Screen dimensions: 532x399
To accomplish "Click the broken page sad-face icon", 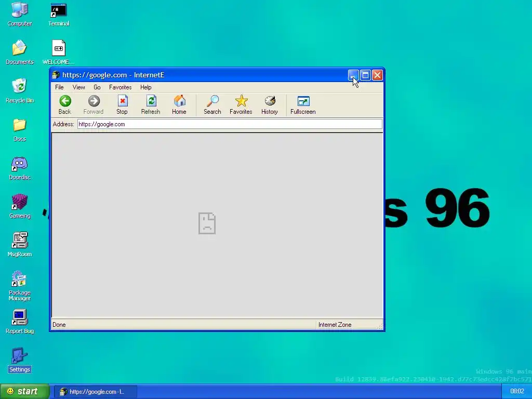I will (x=207, y=223).
